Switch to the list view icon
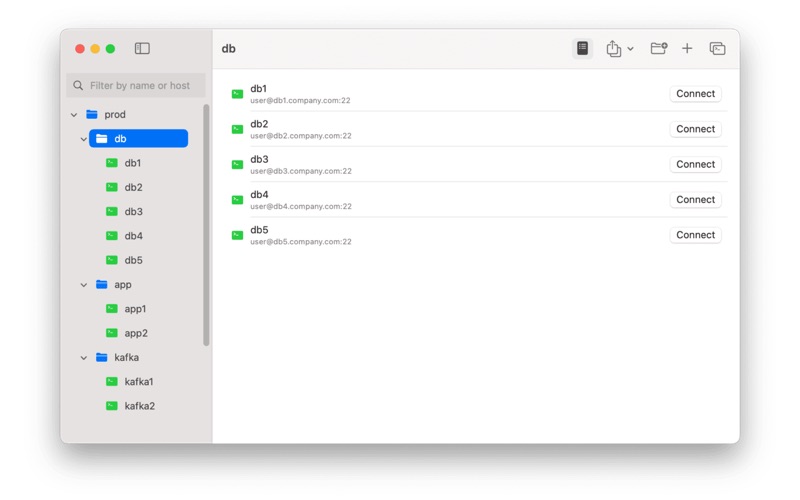This screenshot has width=800, height=500. pyautogui.click(x=582, y=48)
